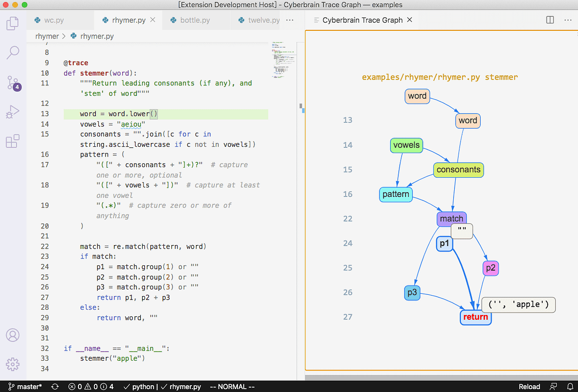Click the notifications bell icon

point(570,386)
